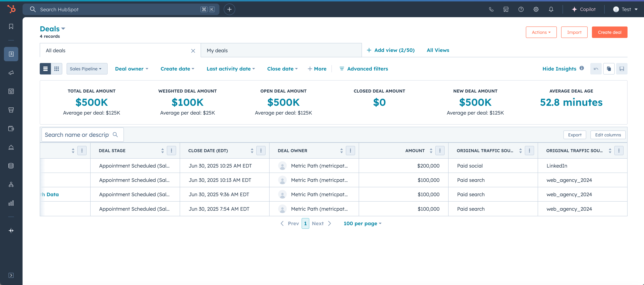Open the Sales Pipeline dropdown
644x285 pixels.
coord(87,69)
